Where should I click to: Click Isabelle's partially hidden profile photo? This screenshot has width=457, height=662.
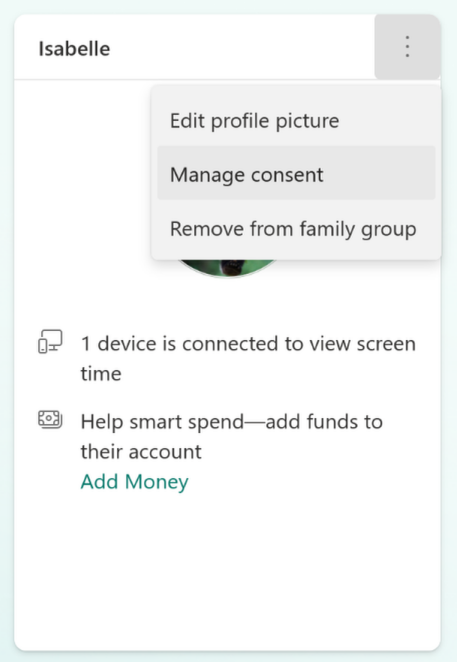coord(228,269)
